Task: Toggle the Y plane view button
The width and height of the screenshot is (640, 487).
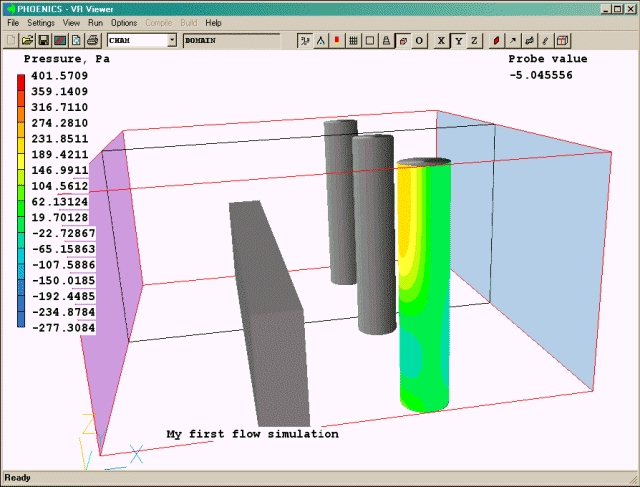Action: (x=457, y=40)
